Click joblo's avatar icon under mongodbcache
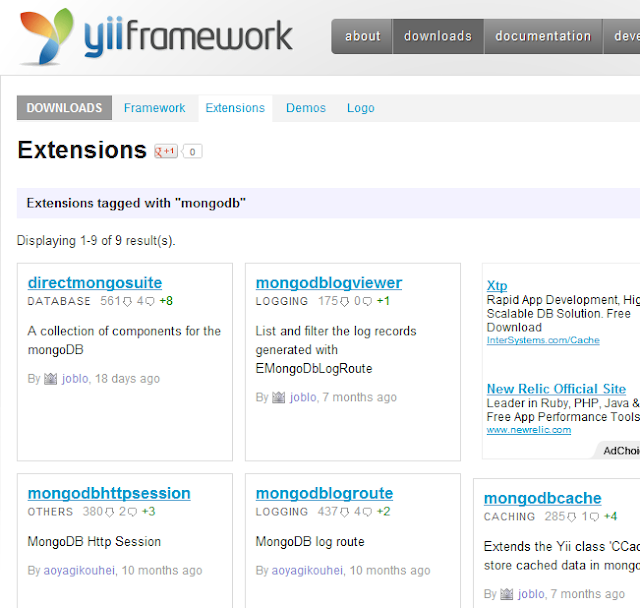640x608 pixels. coord(507,594)
